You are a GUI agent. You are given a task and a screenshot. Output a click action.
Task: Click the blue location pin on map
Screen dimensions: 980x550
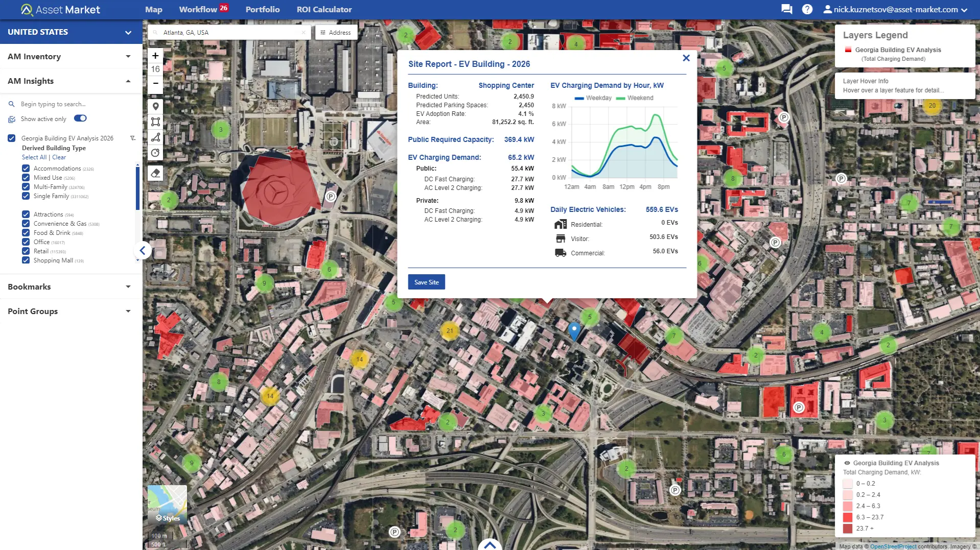pos(574,331)
